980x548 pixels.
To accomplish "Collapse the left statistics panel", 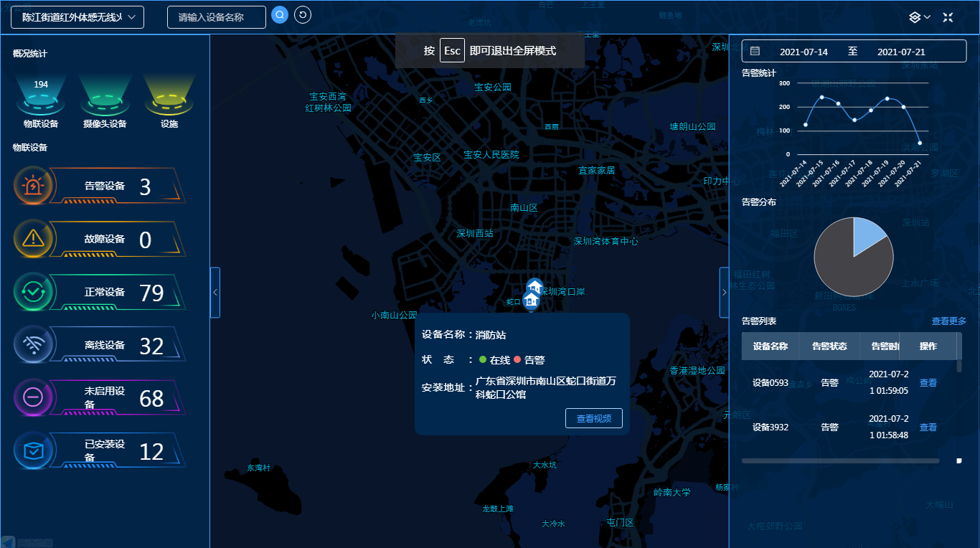I will [x=215, y=292].
